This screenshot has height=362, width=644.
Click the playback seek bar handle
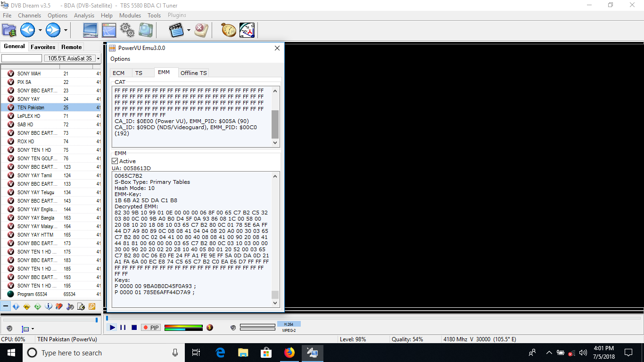click(107, 318)
